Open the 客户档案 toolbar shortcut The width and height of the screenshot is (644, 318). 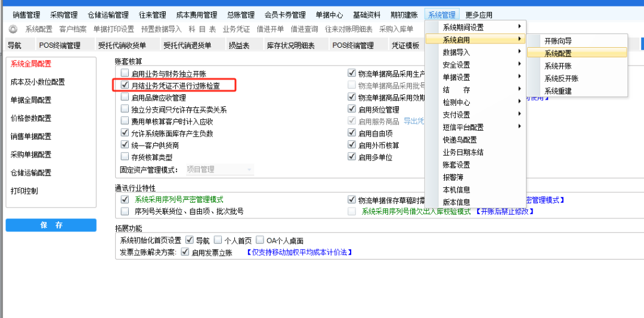(x=72, y=29)
